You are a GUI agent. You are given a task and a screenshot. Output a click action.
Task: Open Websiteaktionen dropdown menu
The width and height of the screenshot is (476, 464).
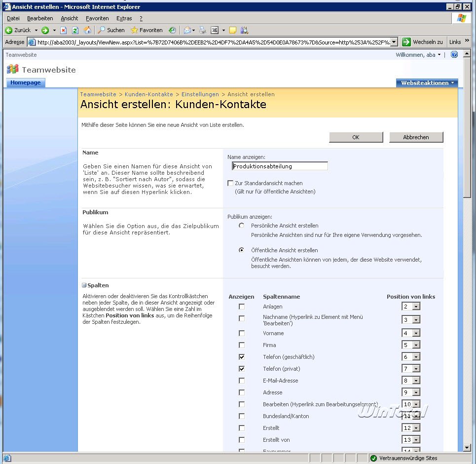(427, 83)
